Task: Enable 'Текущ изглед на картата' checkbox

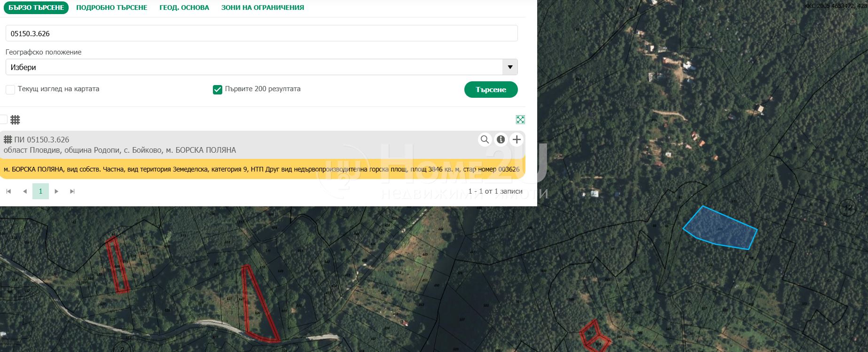Action: tap(10, 89)
